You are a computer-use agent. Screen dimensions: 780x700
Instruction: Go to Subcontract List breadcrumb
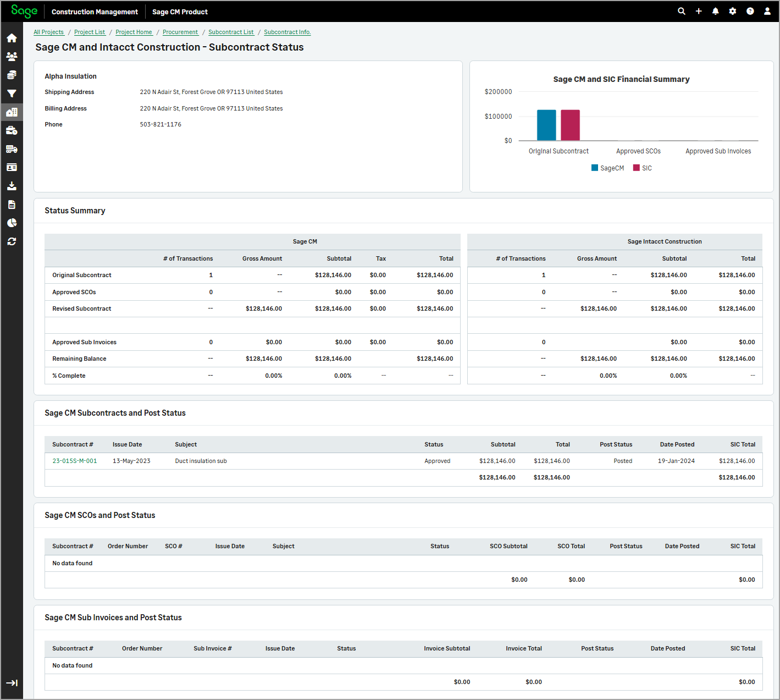pos(231,32)
